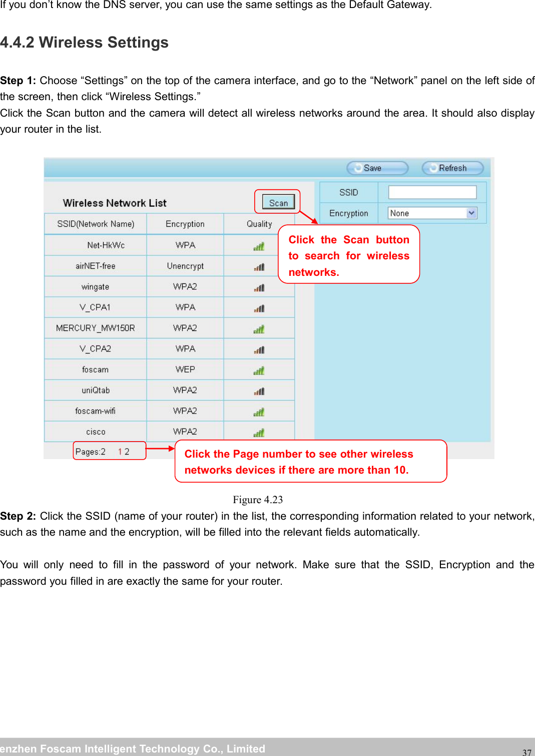Select the V_CPA2 network
This screenshot has width=535, height=756.
point(95,348)
